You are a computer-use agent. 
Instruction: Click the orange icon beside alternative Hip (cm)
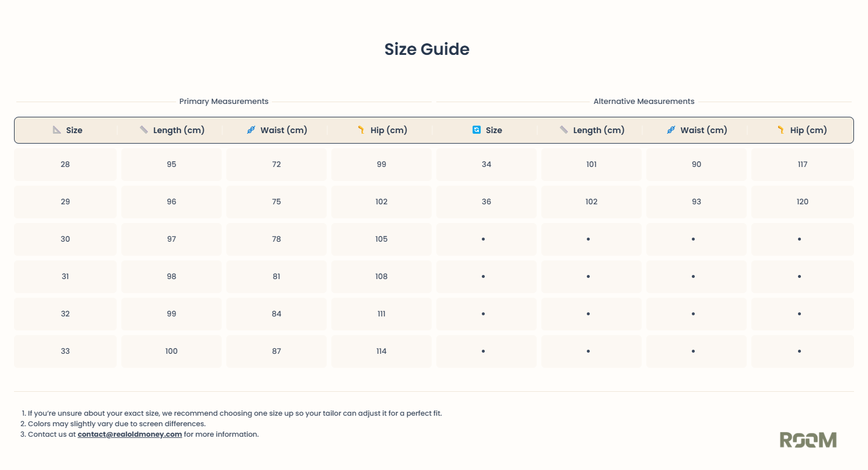click(781, 130)
